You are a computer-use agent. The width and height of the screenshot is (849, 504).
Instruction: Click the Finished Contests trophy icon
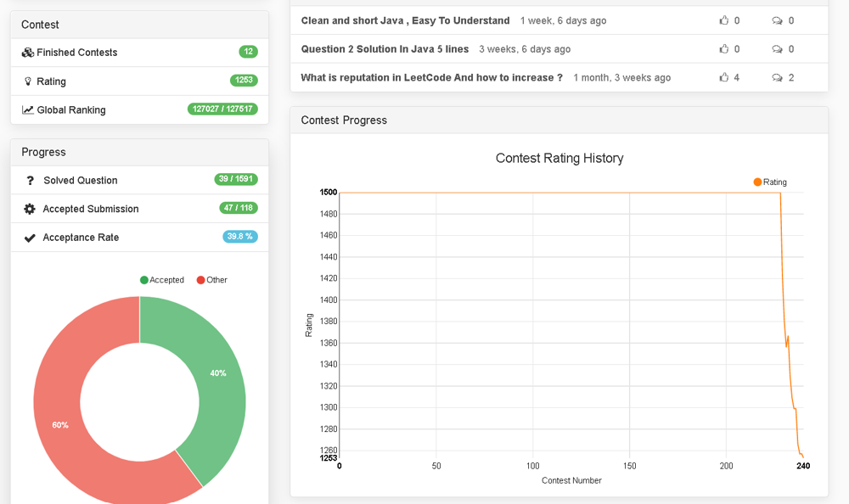[28, 53]
